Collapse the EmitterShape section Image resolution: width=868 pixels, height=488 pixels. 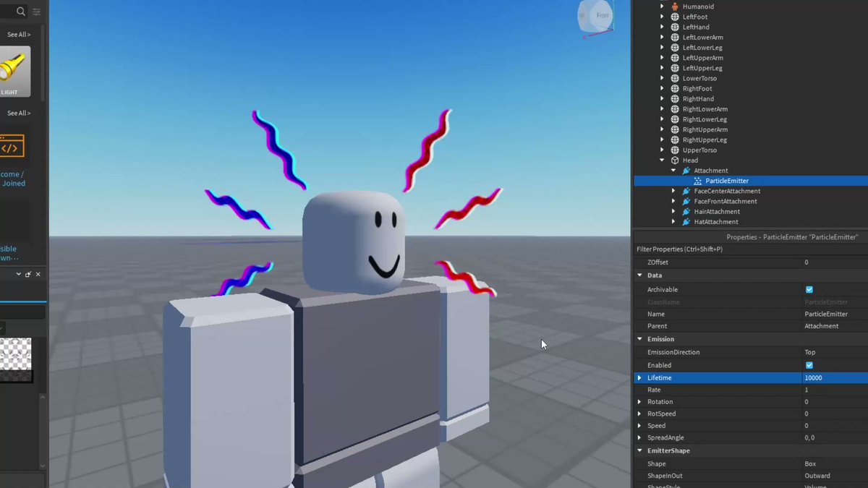point(639,450)
